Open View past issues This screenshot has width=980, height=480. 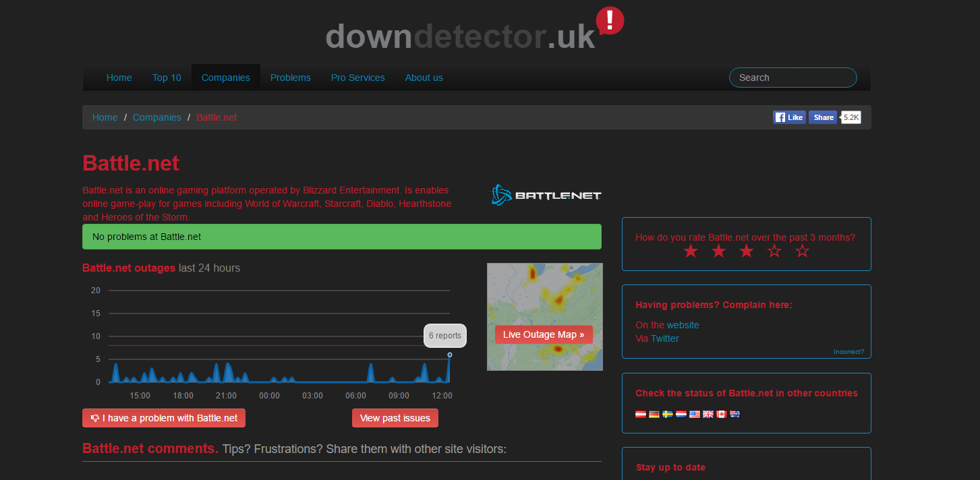395,418
